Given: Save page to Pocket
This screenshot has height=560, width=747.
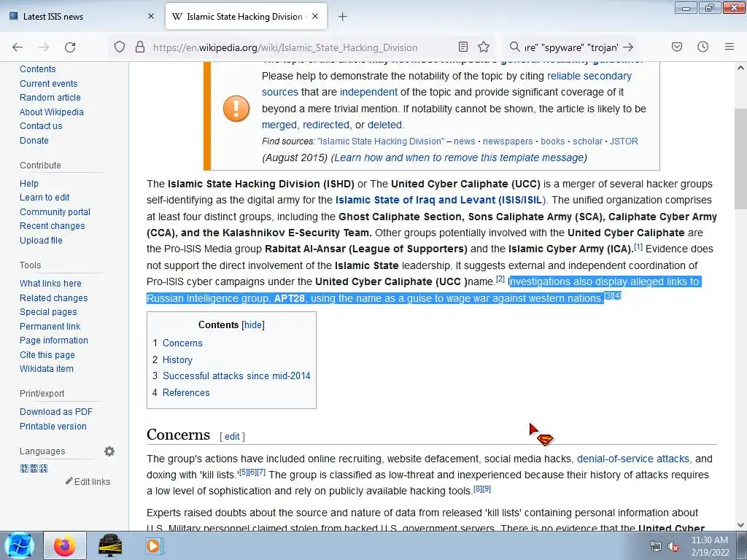Looking at the screenshot, I should [x=677, y=47].
